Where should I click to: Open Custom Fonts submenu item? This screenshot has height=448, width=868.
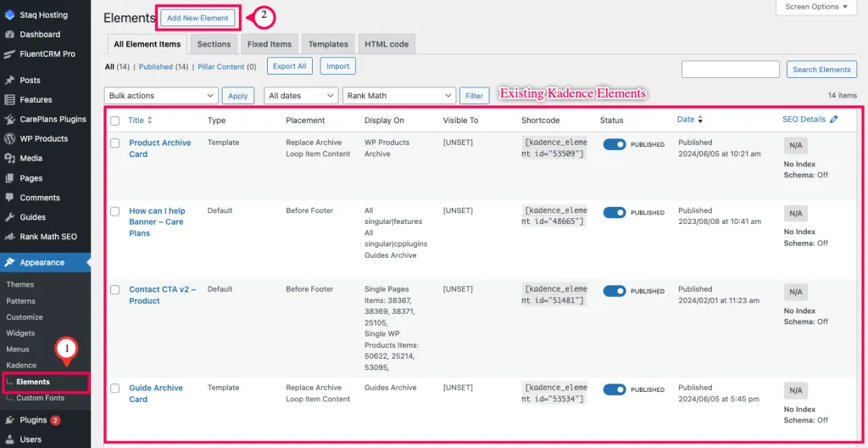[x=40, y=398]
